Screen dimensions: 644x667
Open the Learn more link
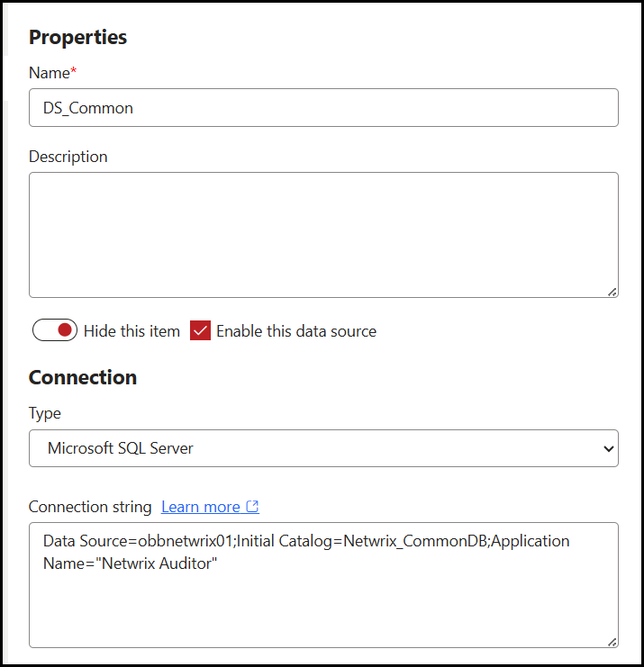[201, 507]
